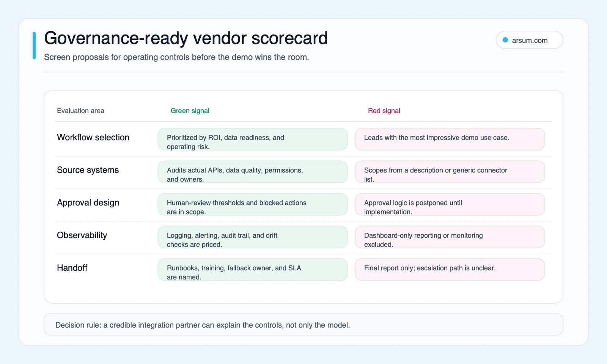Select the "Governance-ready vendor scorecard" title

click(186, 38)
